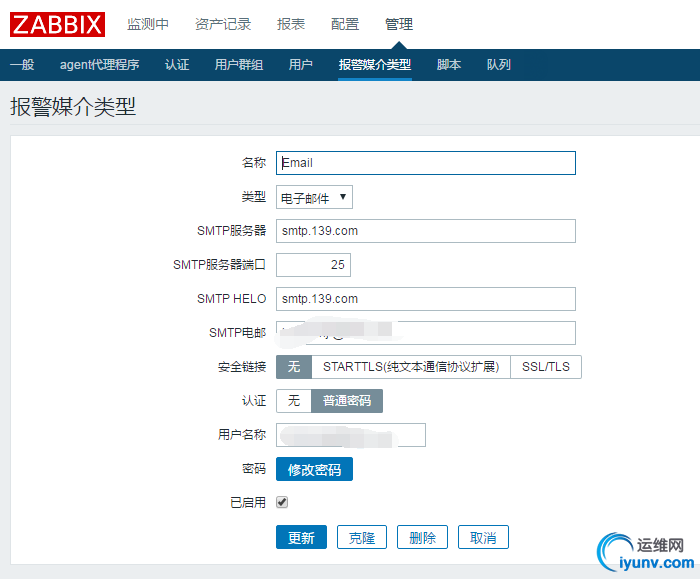Expand the 类型 dropdown showing 电子邮件

click(314, 197)
